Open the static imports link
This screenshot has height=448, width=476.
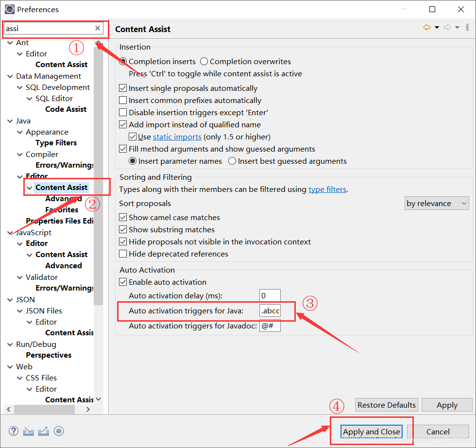click(x=177, y=137)
